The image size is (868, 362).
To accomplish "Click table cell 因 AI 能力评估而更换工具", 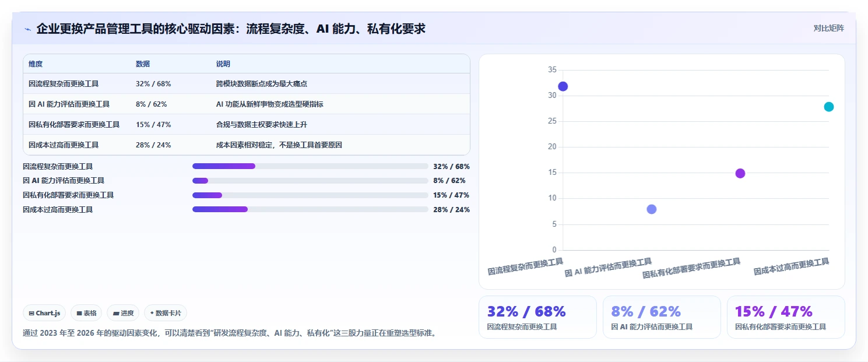I will pyautogui.click(x=69, y=104).
